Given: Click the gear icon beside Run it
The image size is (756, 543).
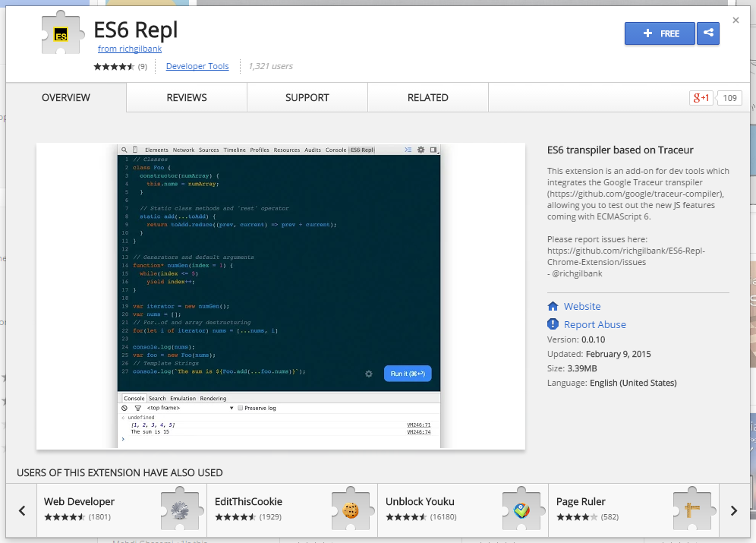Looking at the screenshot, I should point(369,374).
